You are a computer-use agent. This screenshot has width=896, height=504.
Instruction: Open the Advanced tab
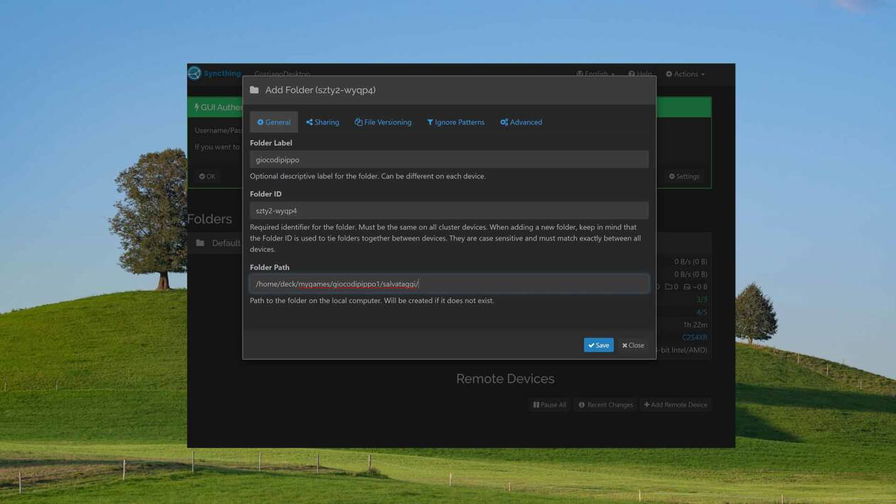tap(521, 122)
